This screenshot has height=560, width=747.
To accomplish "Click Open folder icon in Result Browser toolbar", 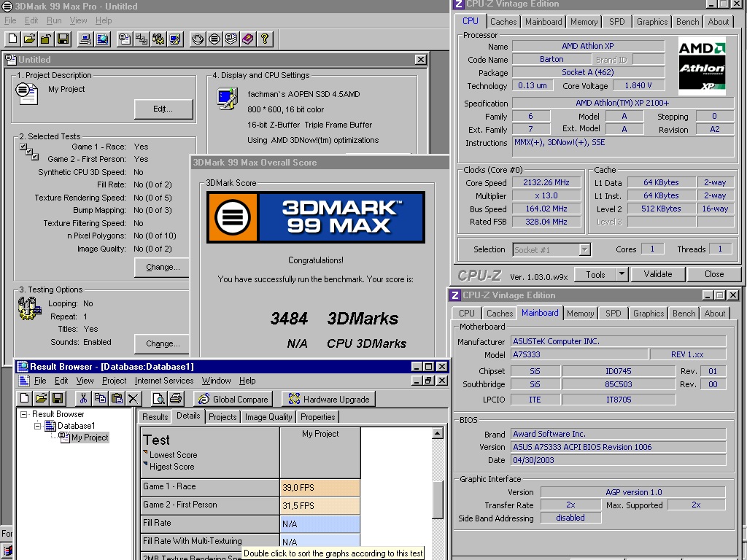I will point(42,398).
